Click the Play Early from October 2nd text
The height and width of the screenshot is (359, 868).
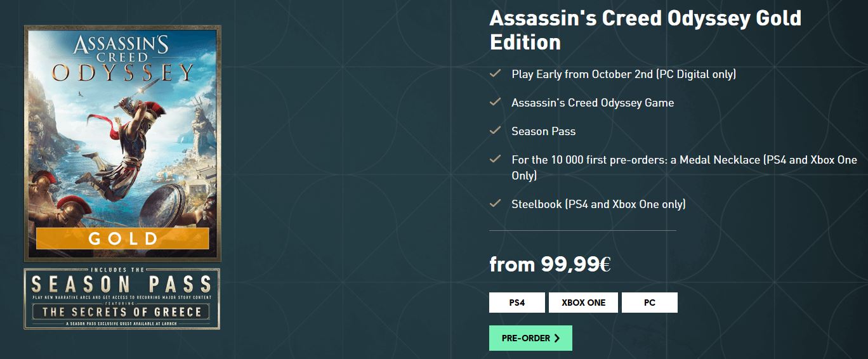[624, 74]
